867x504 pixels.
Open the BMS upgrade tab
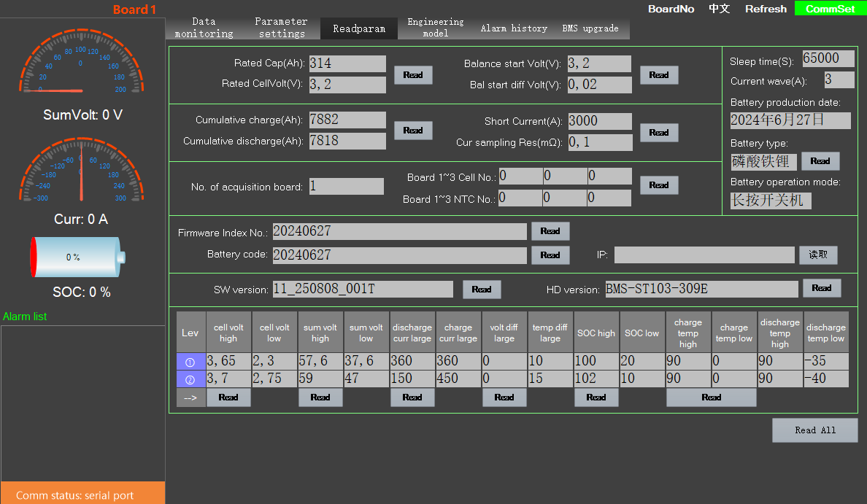(x=590, y=28)
